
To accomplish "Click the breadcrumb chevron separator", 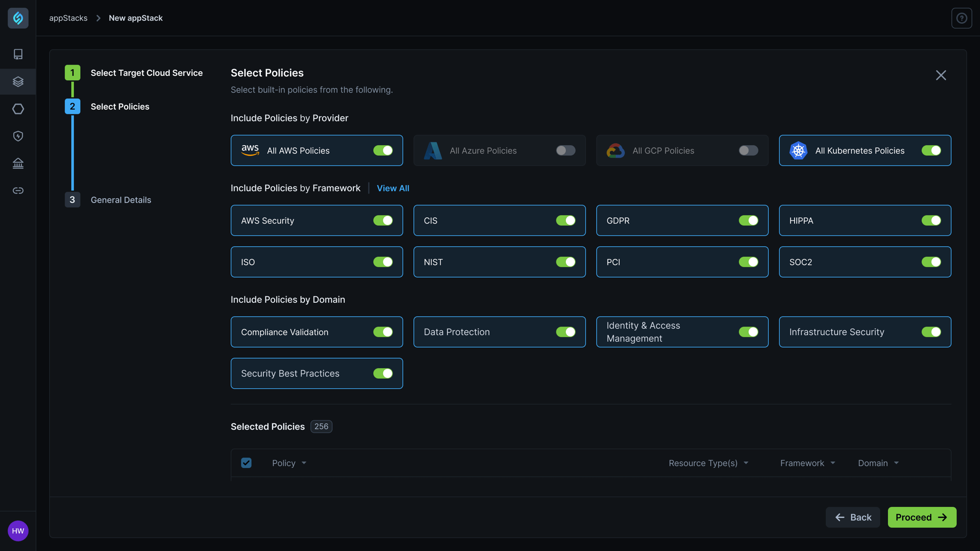I will (98, 18).
